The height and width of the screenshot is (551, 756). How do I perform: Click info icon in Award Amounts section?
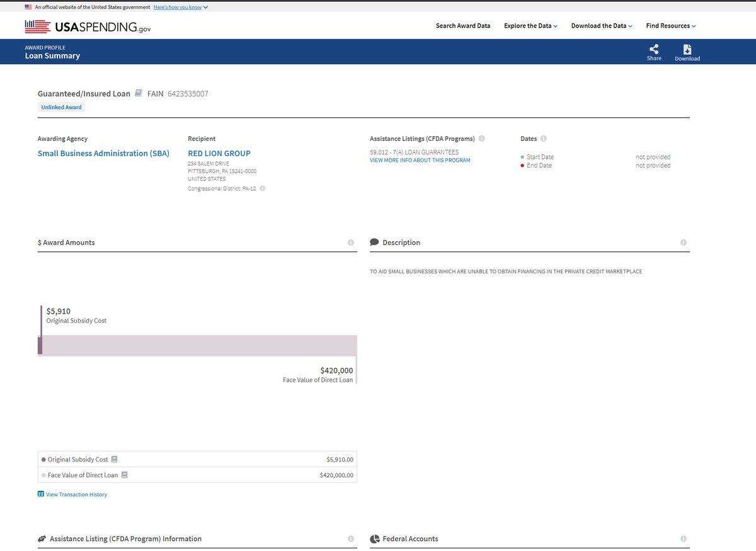coord(351,242)
